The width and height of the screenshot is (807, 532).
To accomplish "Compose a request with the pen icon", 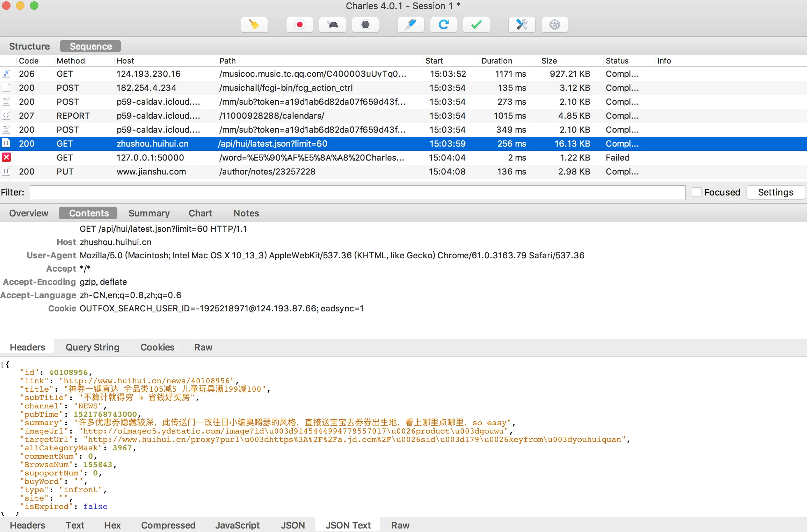I will 410,25.
